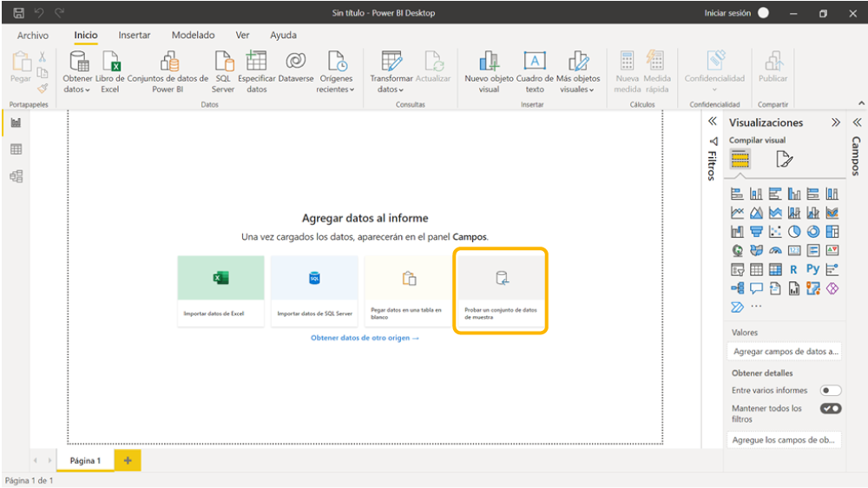Select the Página 1 page tab
The height and width of the screenshot is (488, 868).
[85, 460]
